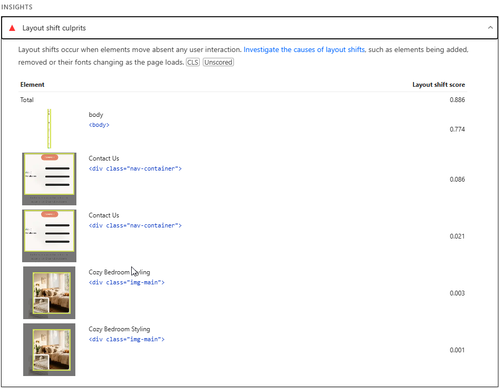Select the <body> element node link

pyautogui.click(x=99, y=125)
